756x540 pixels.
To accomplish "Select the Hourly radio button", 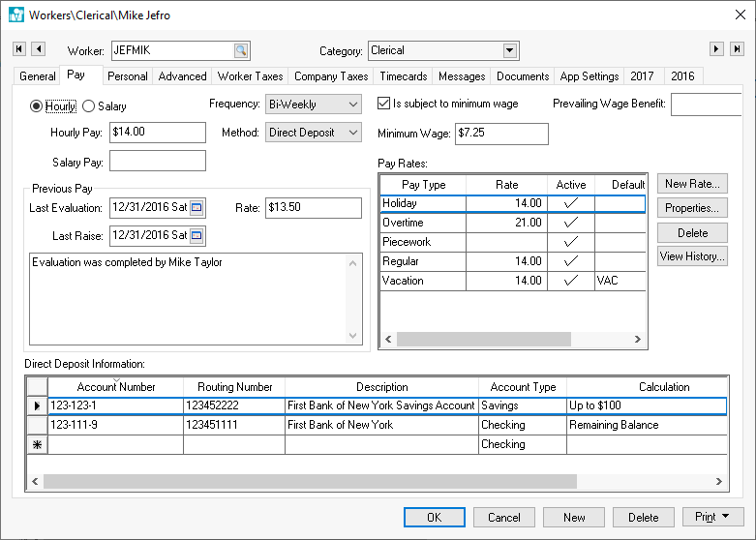I will click(x=38, y=106).
